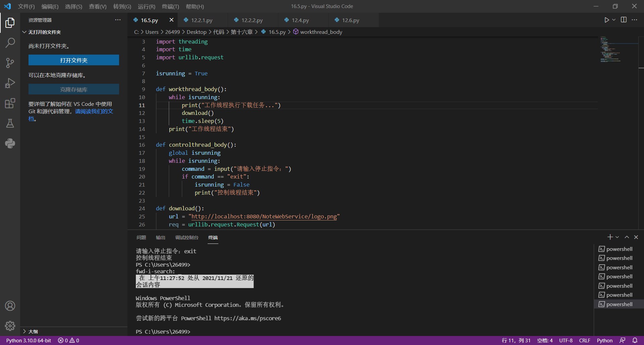Click the 打开文件夹 button

[74, 60]
